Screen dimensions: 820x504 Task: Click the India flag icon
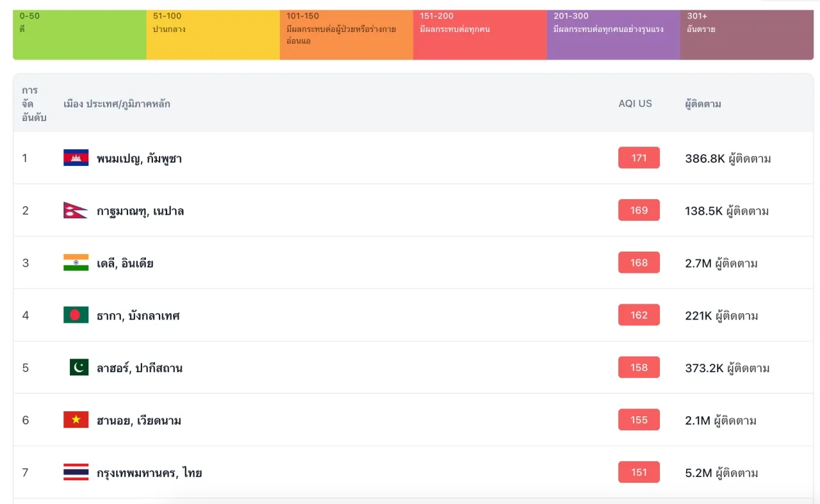(76, 263)
